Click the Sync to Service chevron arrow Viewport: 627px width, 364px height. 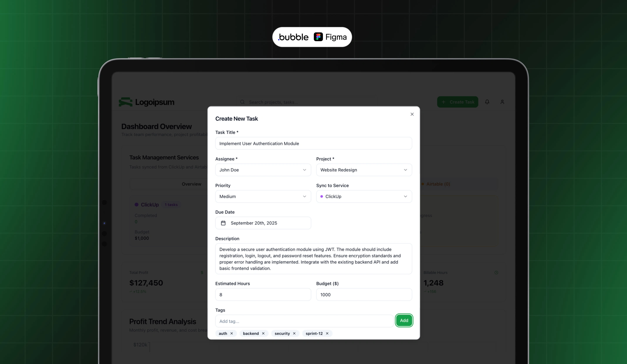point(406,196)
